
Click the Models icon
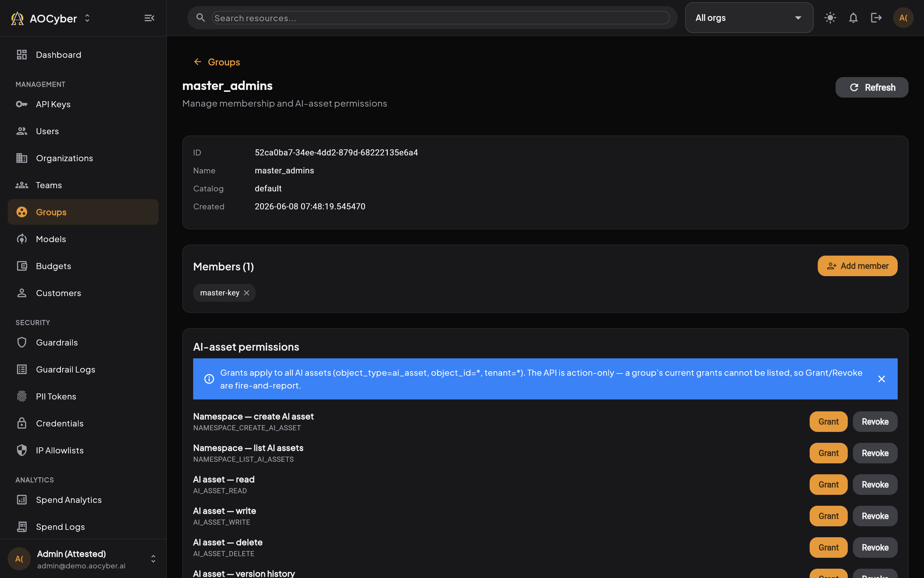tap(22, 239)
